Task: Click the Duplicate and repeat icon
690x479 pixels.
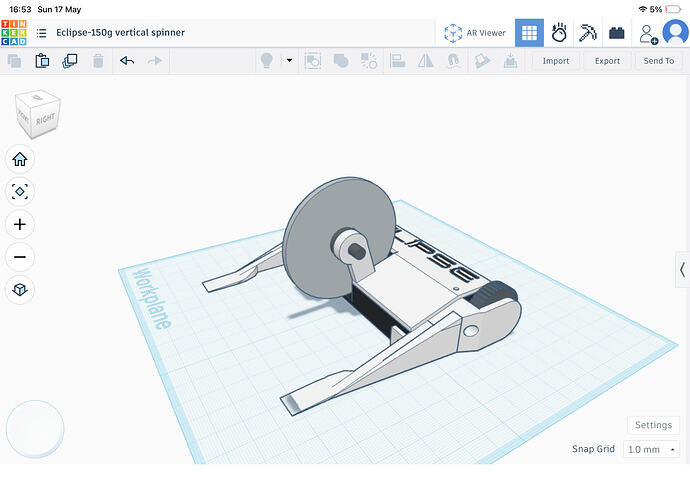Action: (70, 61)
